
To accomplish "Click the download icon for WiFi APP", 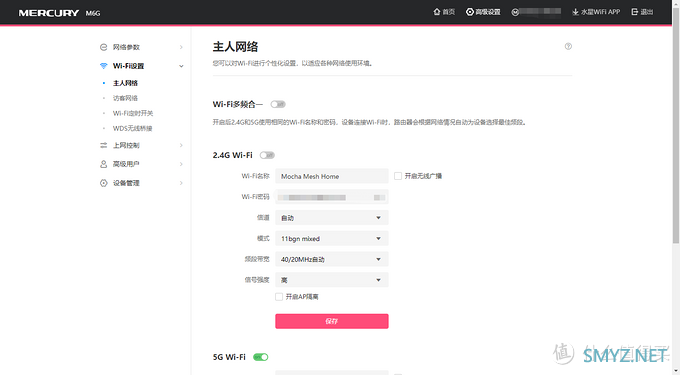I will coord(575,12).
